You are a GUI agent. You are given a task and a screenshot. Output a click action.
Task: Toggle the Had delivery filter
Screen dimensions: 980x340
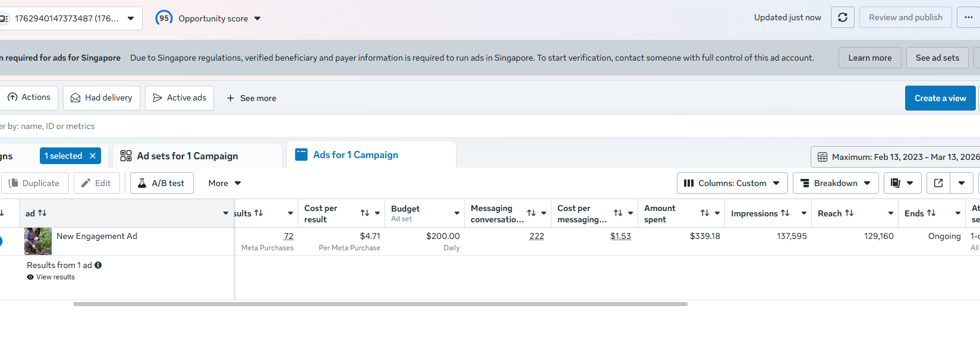pos(102,97)
